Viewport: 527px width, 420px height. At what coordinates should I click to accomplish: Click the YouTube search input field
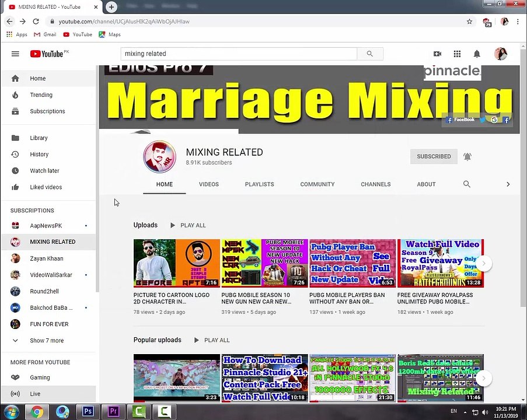[x=239, y=54]
